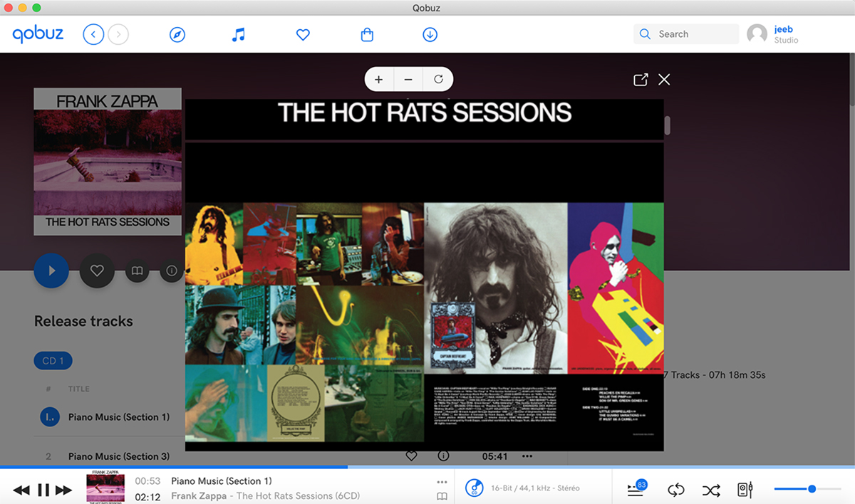Play the album with blue play button
This screenshot has width=855, height=504.
[51, 271]
